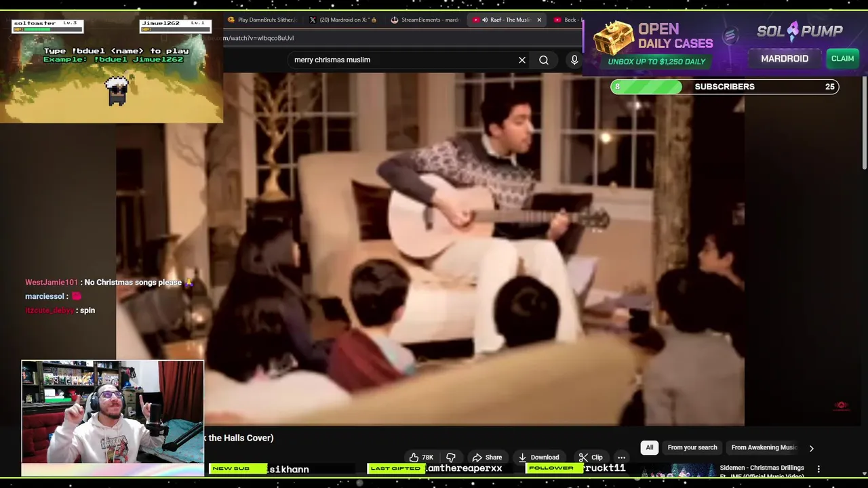Select the From Awakening Music chip

(764, 447)
